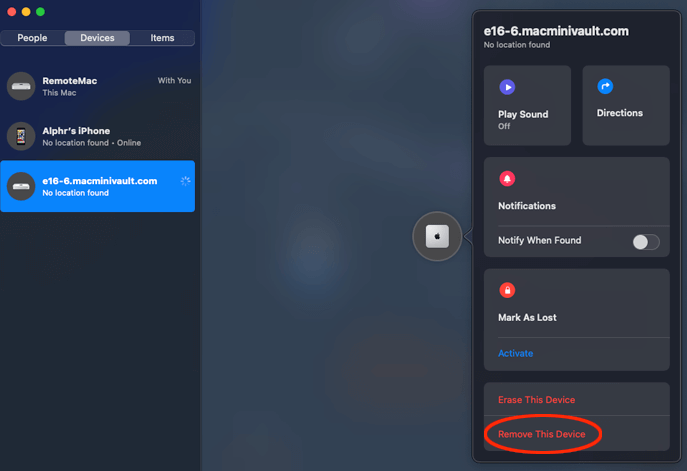Open the Play Sound tile
Screen dimensions: 687x471
point(527,106)
